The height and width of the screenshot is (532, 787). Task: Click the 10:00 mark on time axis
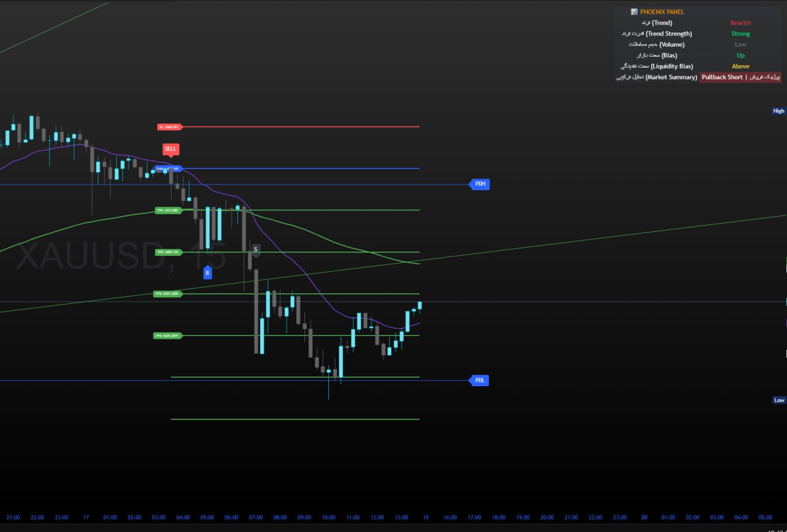pos(328,517)
